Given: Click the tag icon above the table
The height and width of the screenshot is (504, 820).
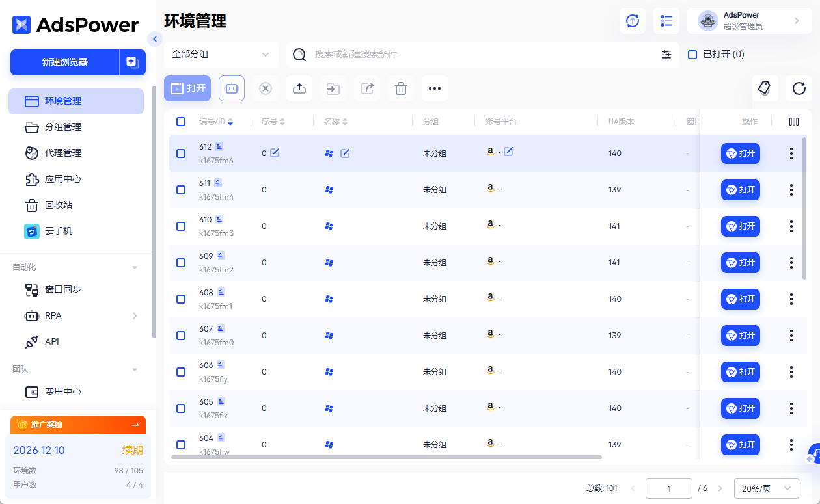Looking at the screenshot, I should click(x=765, y=88).
